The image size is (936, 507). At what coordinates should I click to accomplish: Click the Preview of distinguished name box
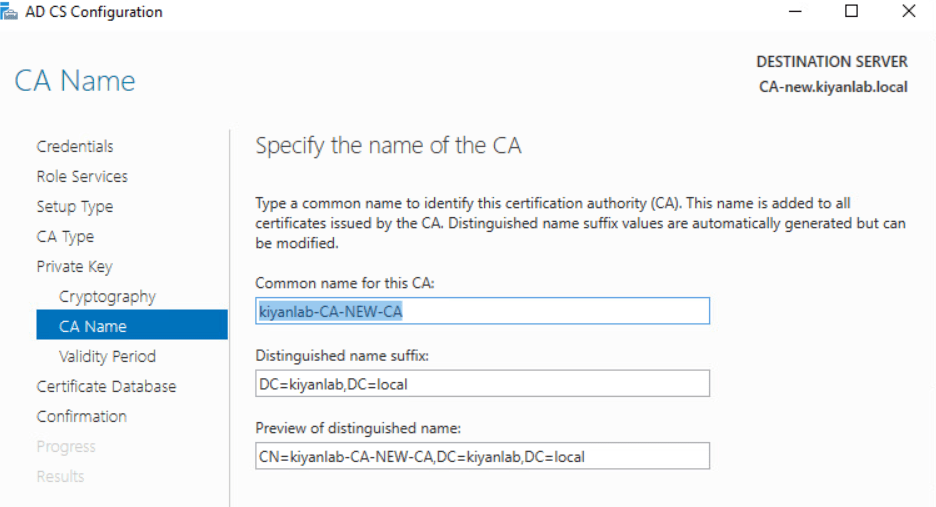tap(482, 457)
